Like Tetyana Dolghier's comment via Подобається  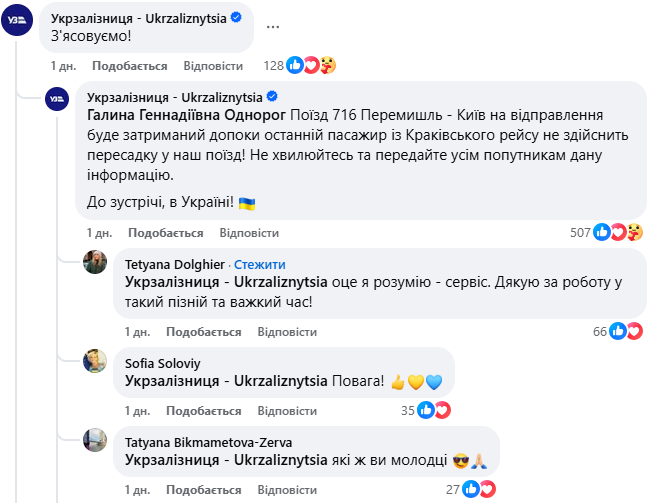204,332
